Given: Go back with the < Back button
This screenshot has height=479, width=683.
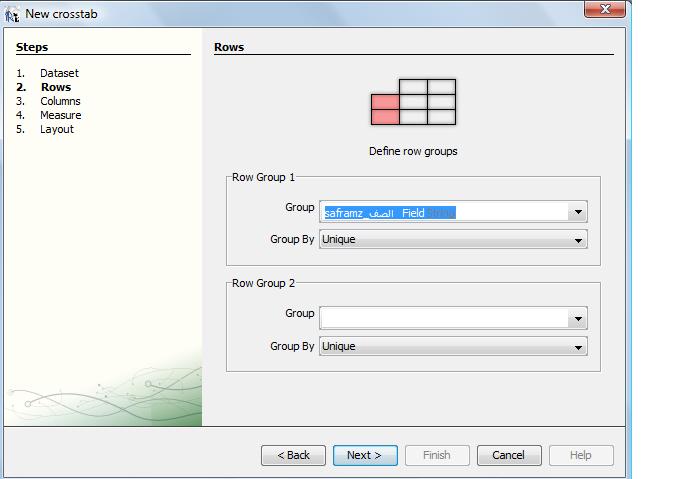Looking at the screenshot, I should [293, 455].
